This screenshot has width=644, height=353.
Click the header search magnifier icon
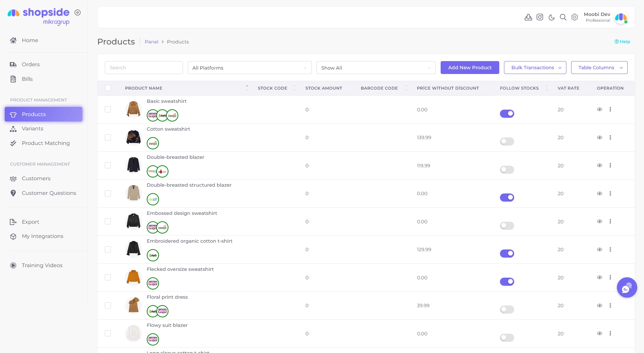[x=563, y=17]
